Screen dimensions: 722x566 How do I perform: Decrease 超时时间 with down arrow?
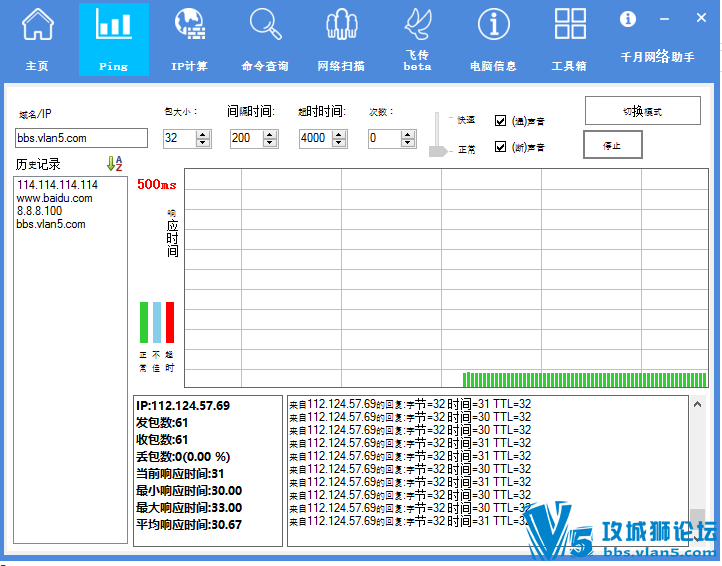point(339,142)
